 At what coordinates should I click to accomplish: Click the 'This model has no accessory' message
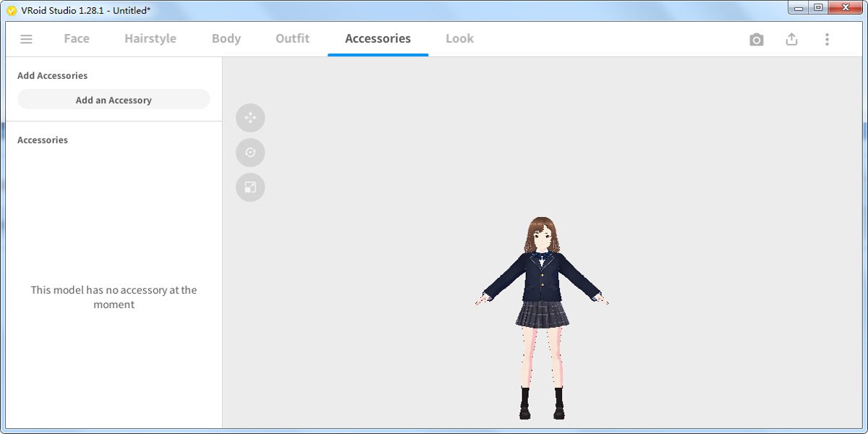(113, 297)
